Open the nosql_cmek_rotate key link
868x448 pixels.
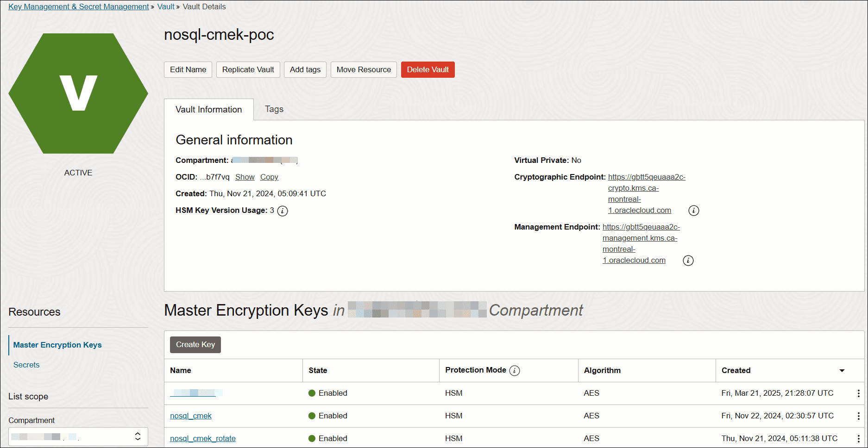203,438
